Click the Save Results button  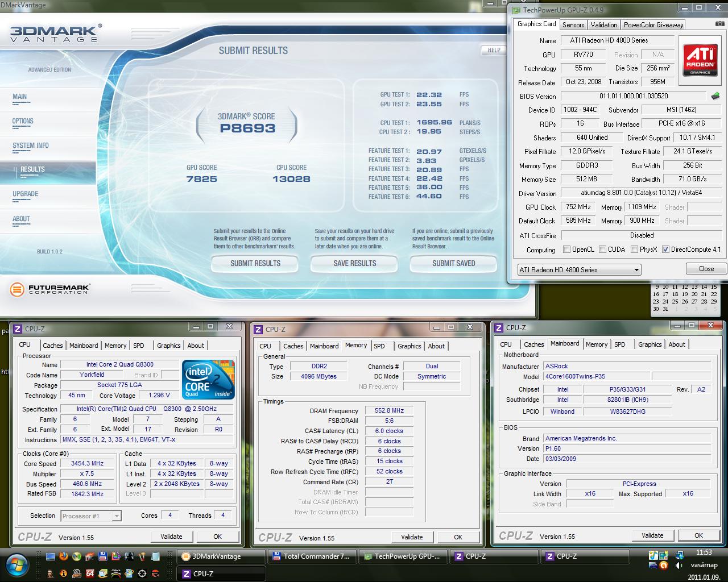(x=354, y=263)
